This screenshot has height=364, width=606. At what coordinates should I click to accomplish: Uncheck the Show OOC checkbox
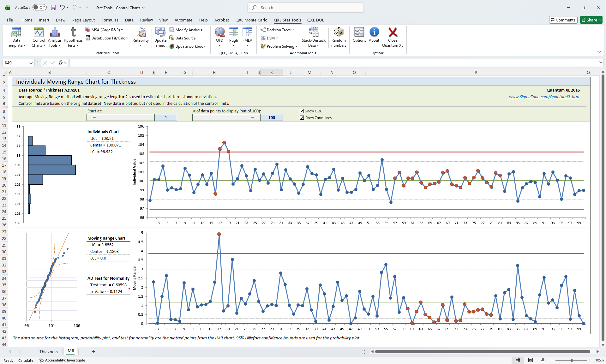coord(302,111)
